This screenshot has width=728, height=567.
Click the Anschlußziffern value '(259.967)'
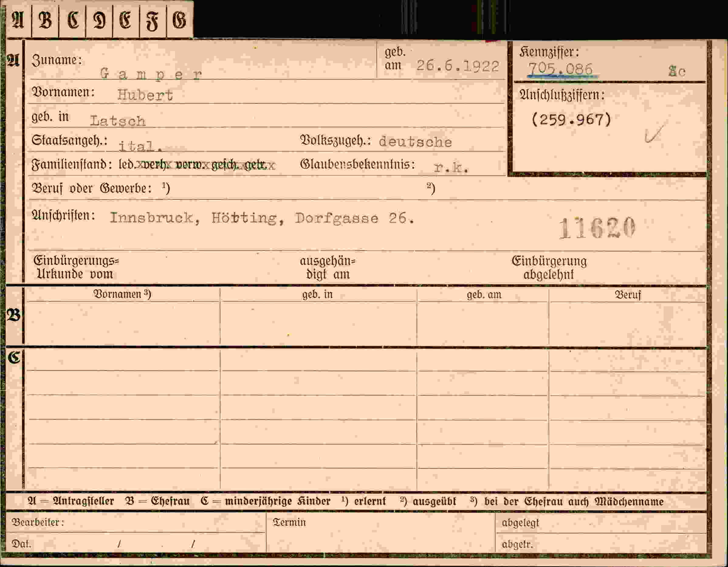[x=571, y=119]
